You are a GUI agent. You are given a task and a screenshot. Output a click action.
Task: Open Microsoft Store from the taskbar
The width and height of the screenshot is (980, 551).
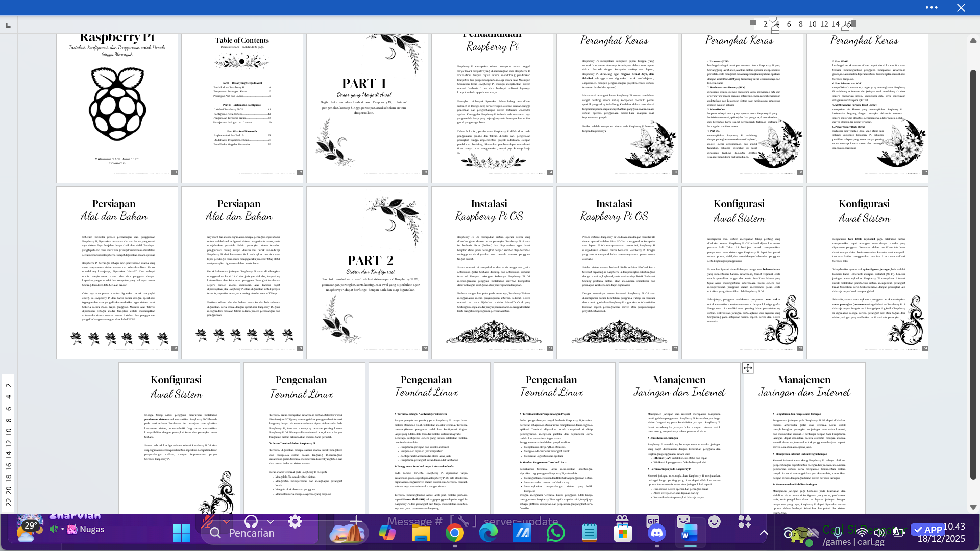(623, 533)
